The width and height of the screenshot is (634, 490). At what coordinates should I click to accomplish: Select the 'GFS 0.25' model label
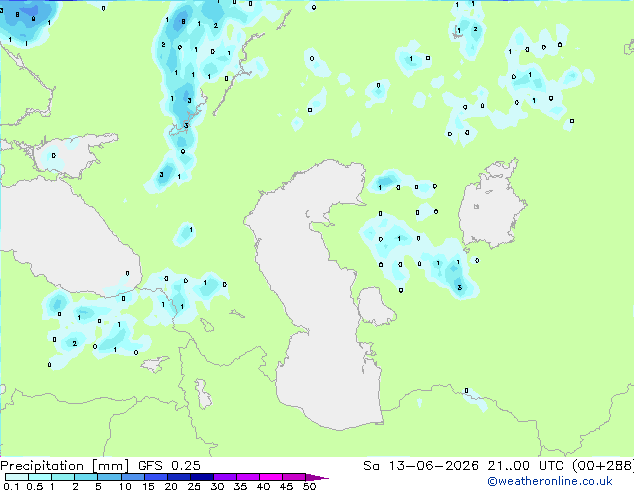[x=169, y=466]
